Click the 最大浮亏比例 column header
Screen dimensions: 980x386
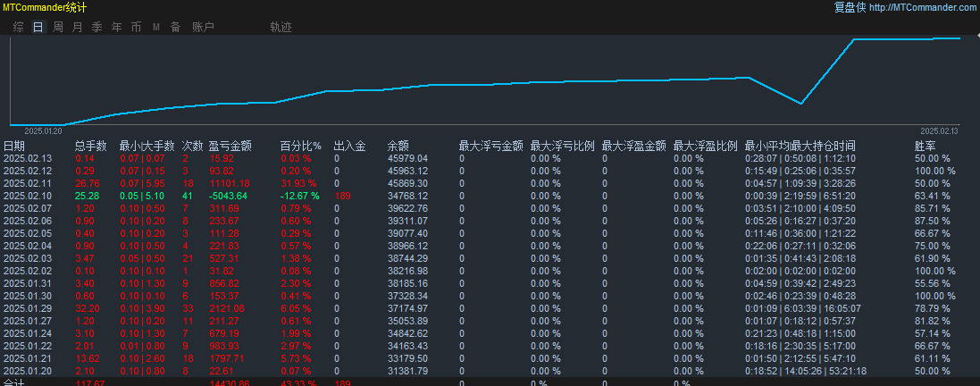pyautogui.click(x=563, y=146)
